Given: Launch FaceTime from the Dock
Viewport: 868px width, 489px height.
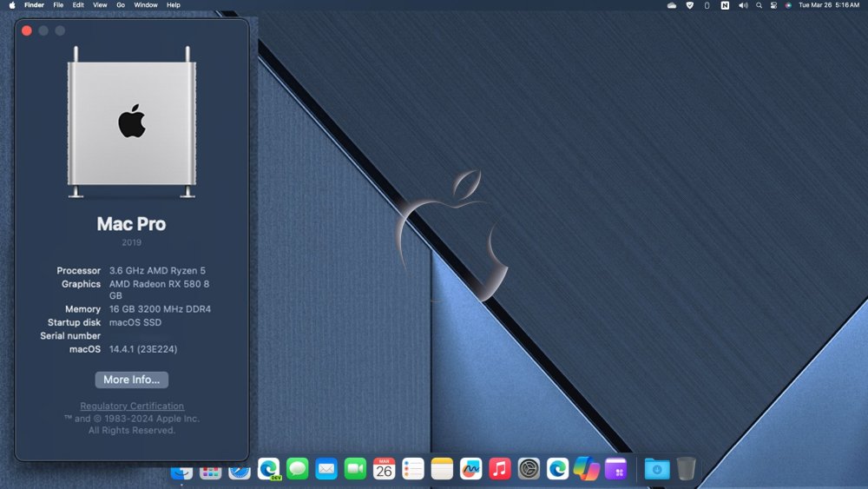Looking at the screenshot, I should pyautogui.click(x=355, y=469).
